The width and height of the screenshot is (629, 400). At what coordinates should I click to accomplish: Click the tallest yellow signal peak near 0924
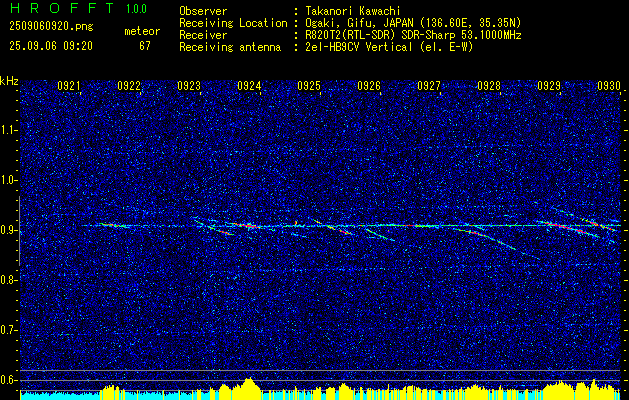tap(249, 388)
